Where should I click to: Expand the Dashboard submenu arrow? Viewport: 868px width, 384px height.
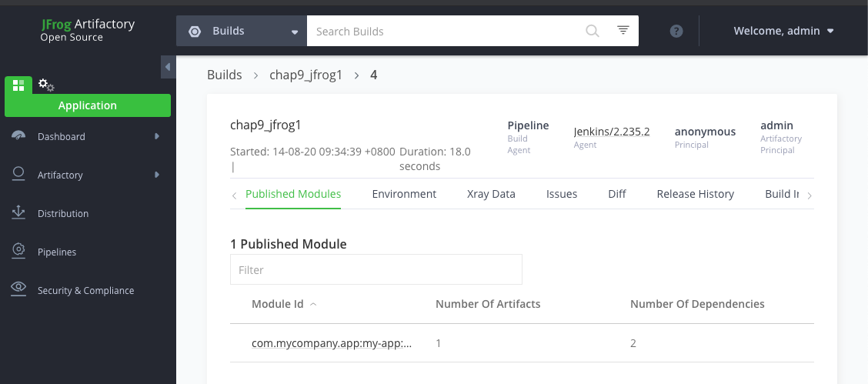click(157, 136)
